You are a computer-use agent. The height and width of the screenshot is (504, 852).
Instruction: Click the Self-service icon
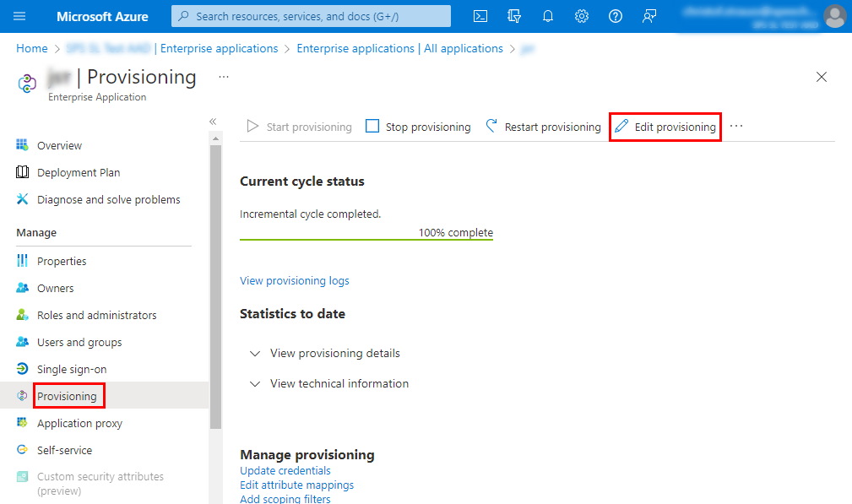tap(22, 450)
